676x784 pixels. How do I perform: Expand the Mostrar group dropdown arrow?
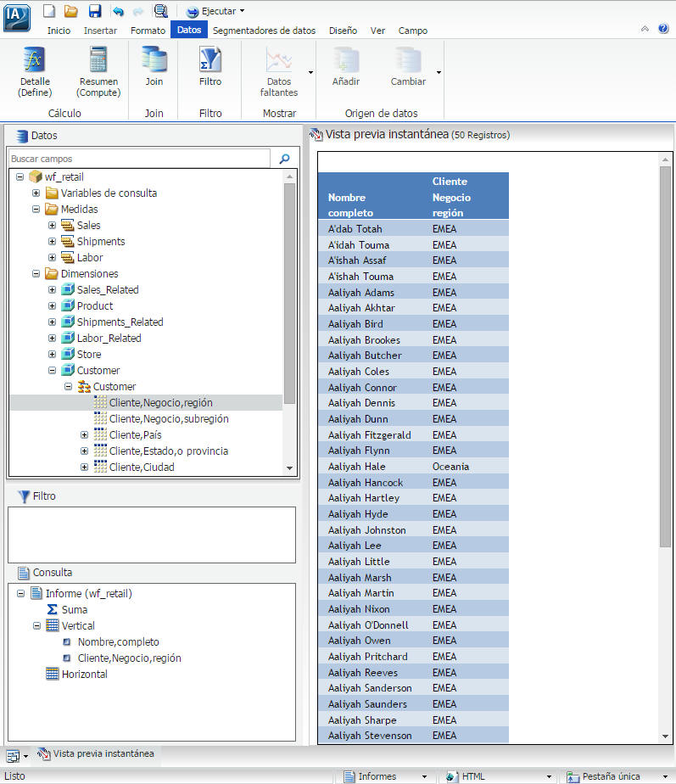pos(310,72)
